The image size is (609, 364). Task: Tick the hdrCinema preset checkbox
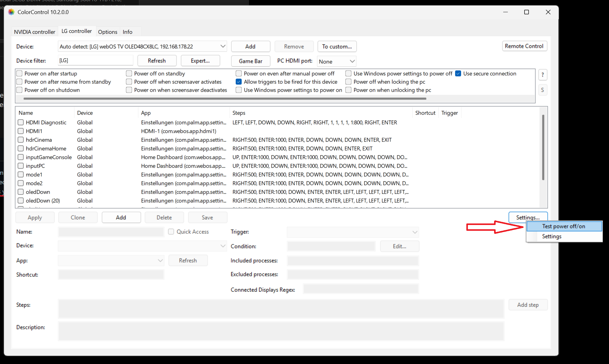21,140
